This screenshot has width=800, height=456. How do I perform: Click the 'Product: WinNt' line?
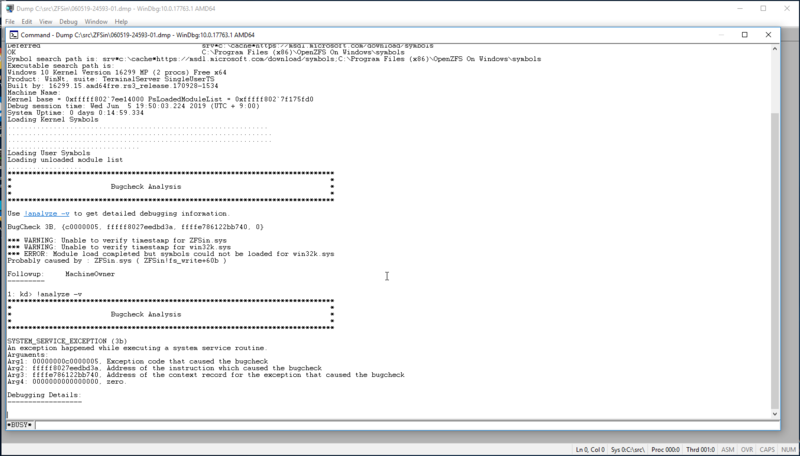(x=111, y=79)
